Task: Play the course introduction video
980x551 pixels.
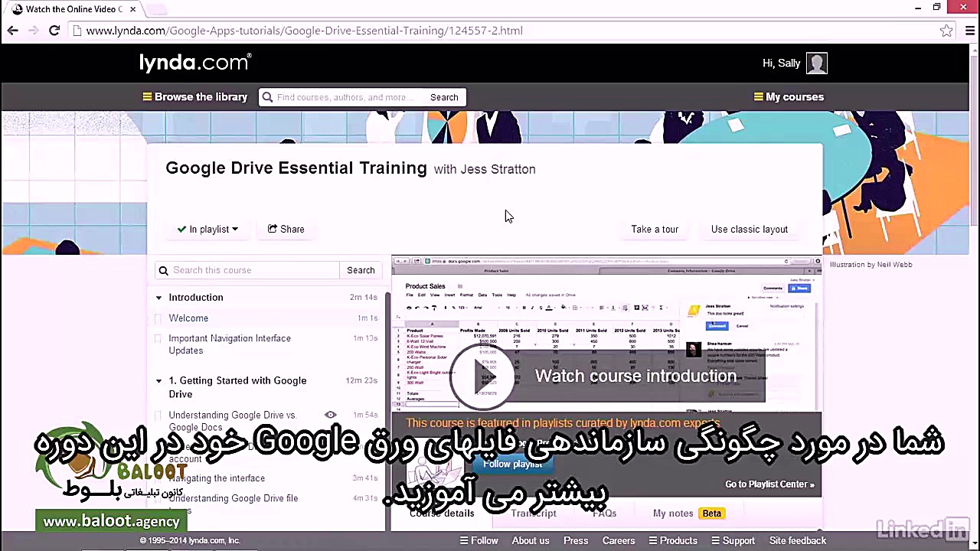Action: click(483, 376)
